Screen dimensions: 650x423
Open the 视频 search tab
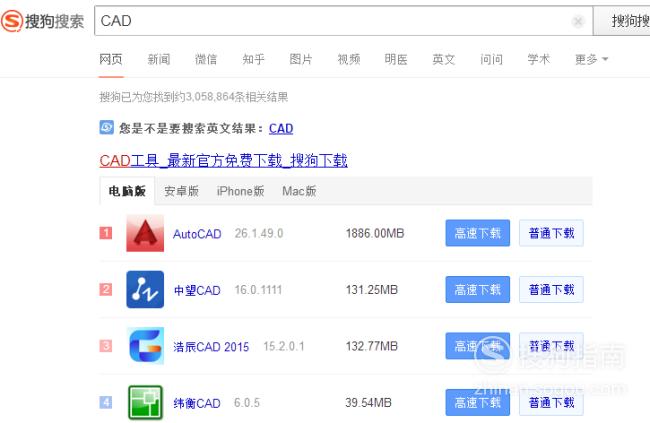[x=349, y=59]
